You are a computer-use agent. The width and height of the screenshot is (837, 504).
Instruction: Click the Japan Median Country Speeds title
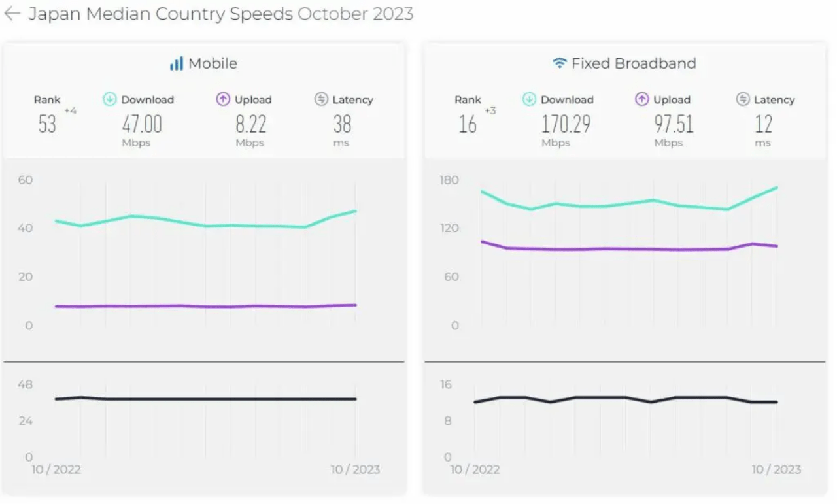160,14
